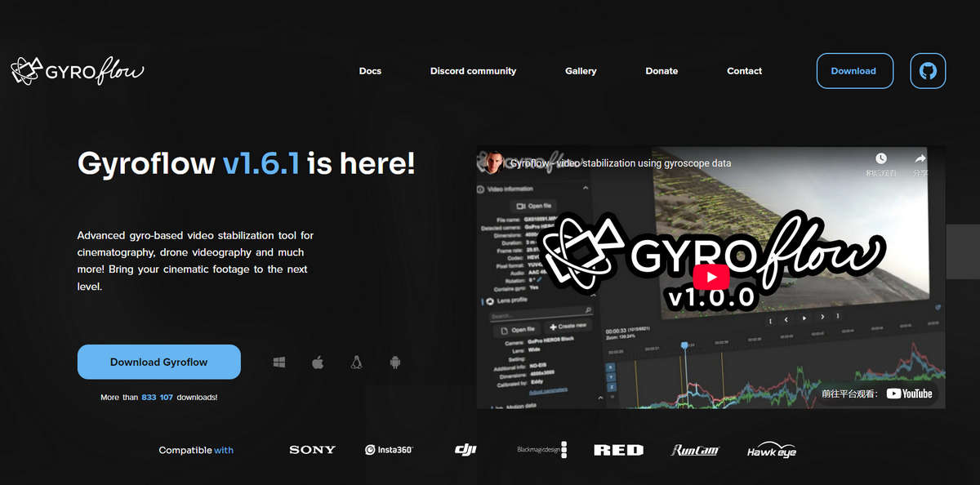
Task: Click the 833 107 downloads count text
Action: pos(158,397)
